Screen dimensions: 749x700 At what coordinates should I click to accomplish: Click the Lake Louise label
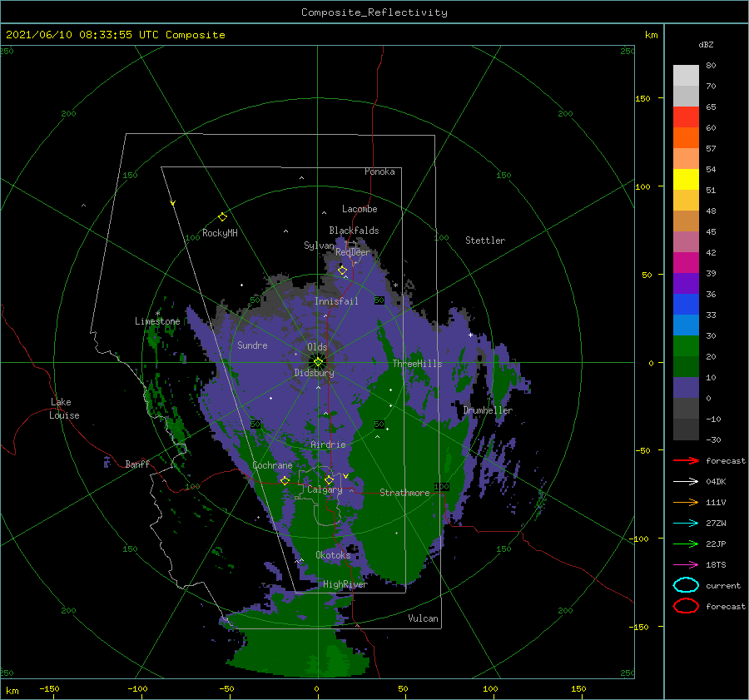pyautogui.click(x=64, y=409)
